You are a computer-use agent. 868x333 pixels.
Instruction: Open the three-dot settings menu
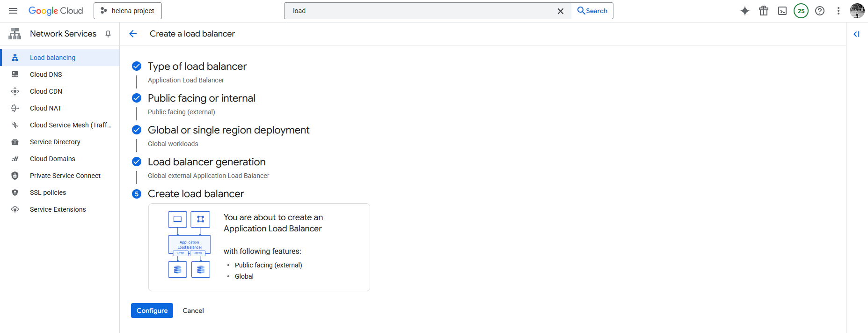(839, 11)
